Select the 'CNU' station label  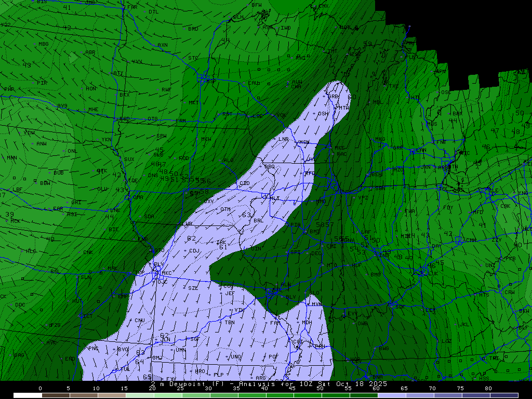(139, 320)
